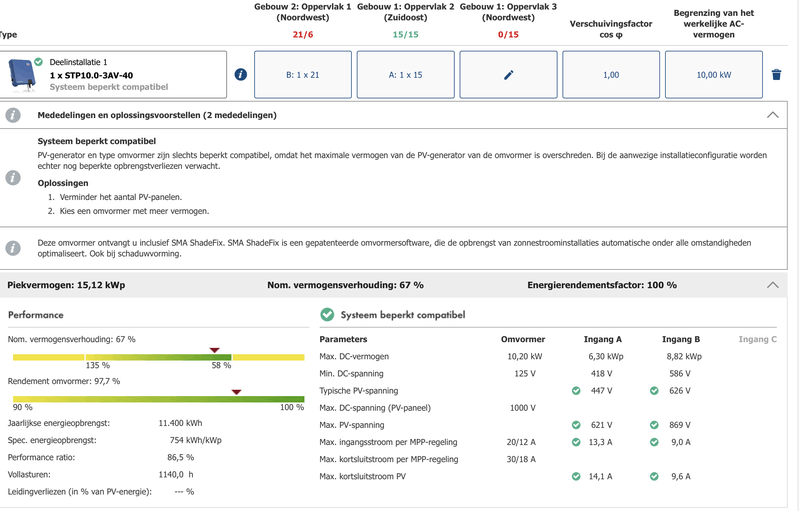
Task: Click green check beside Typische PV-spanning 447 V
Action: [x=576, y=391]
